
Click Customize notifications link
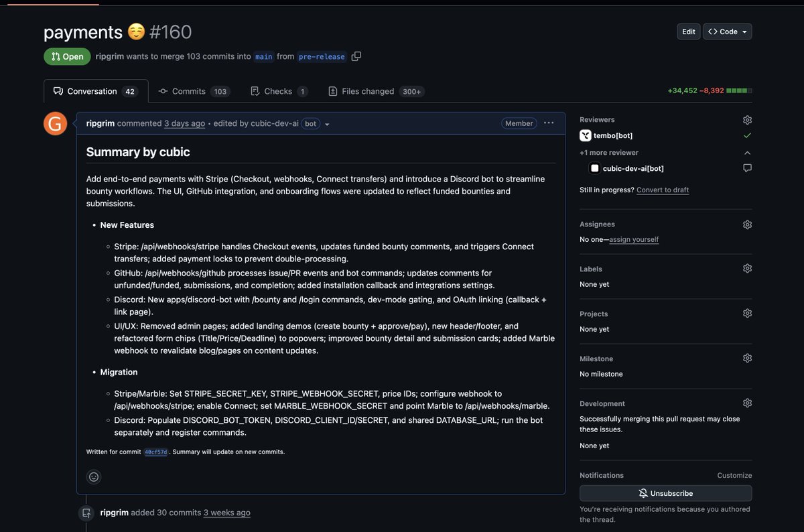[734, 476]
